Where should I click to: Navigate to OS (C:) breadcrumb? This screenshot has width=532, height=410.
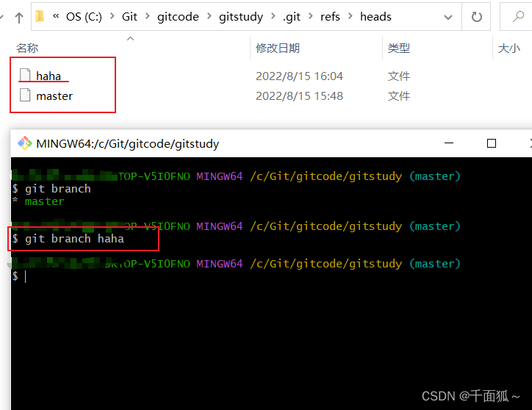[84, 17]
